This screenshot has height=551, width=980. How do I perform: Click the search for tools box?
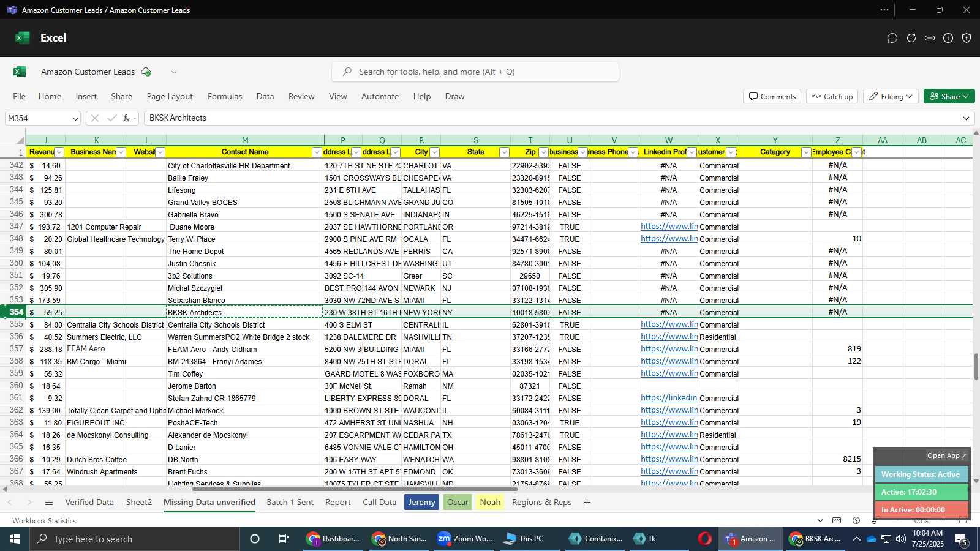click(x=475, y=72)
